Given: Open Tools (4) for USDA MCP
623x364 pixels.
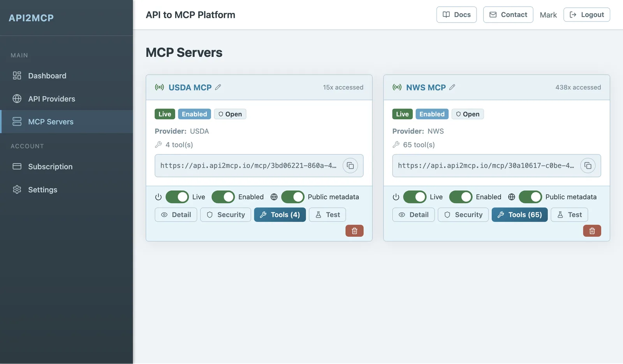Looking at the screenshot, I should (x=280, y=215).
